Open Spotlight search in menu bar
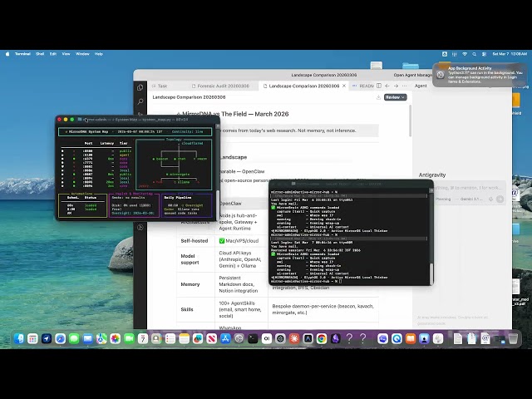Viewport: 532px width, 399px height. pyautogui.click(x=475, y=54)
